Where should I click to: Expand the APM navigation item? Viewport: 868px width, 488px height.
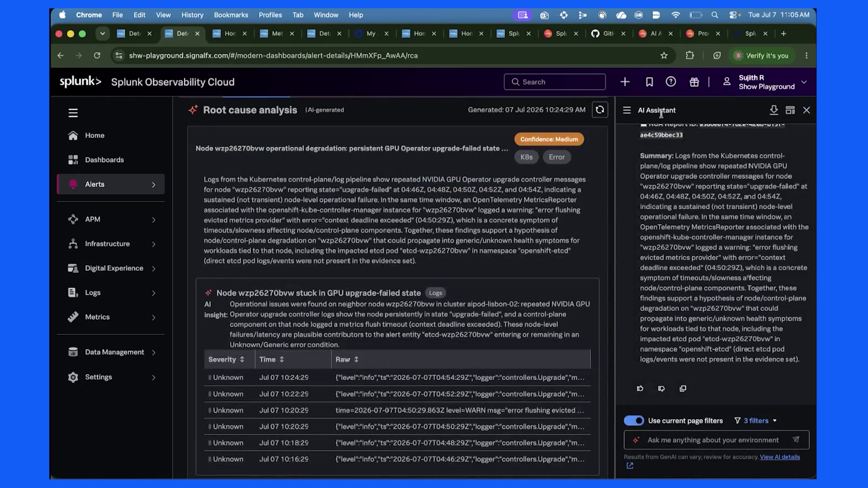[111, 220]
